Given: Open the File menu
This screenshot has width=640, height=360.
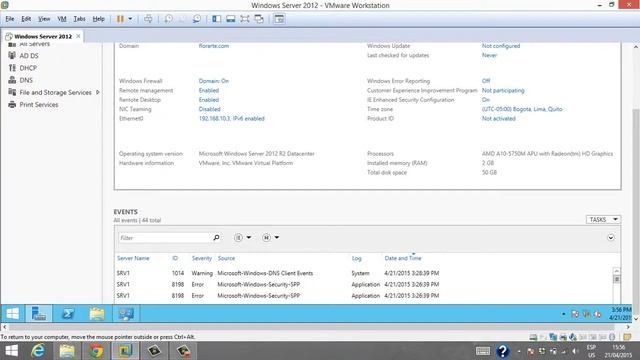Looking at the screenshot, I should tap(10, 19).
